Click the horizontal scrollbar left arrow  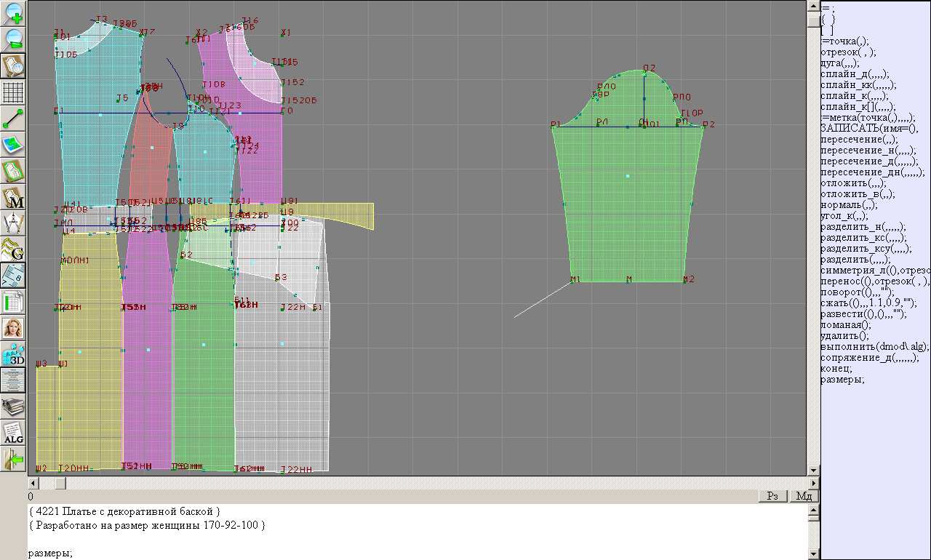(x=33, y=483)
